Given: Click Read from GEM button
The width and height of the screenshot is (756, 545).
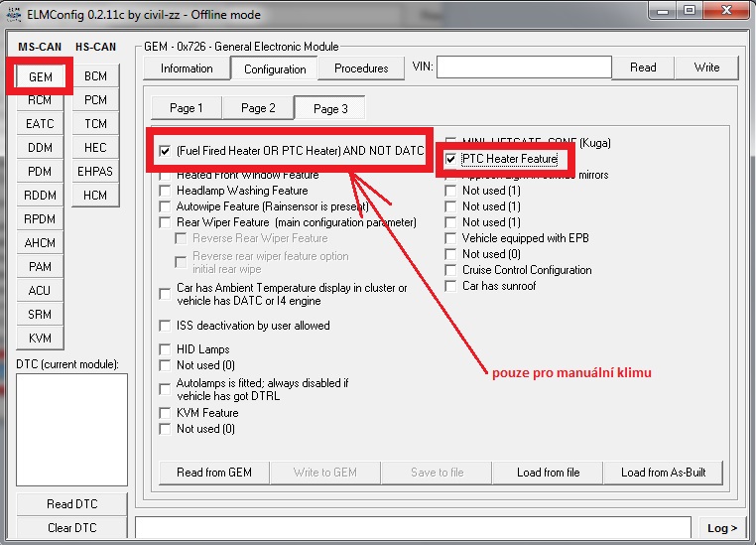Looking at the screenshot, I should 212,473.
